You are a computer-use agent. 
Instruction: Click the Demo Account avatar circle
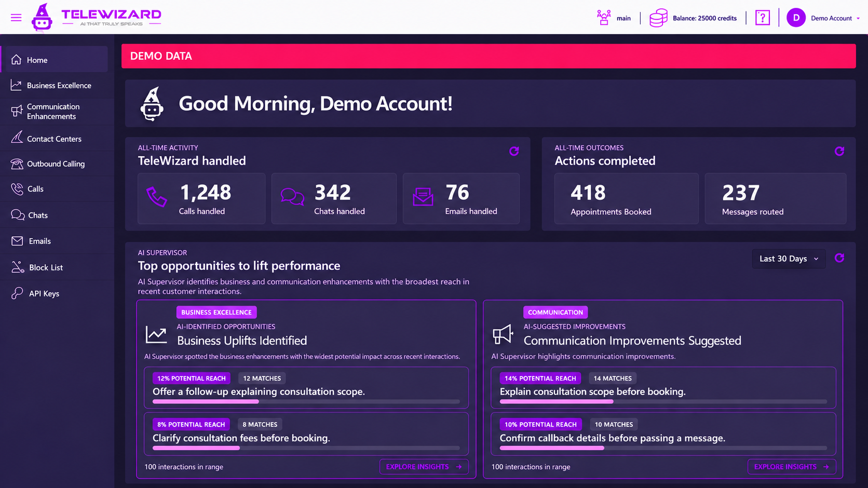tap(796, 18)
